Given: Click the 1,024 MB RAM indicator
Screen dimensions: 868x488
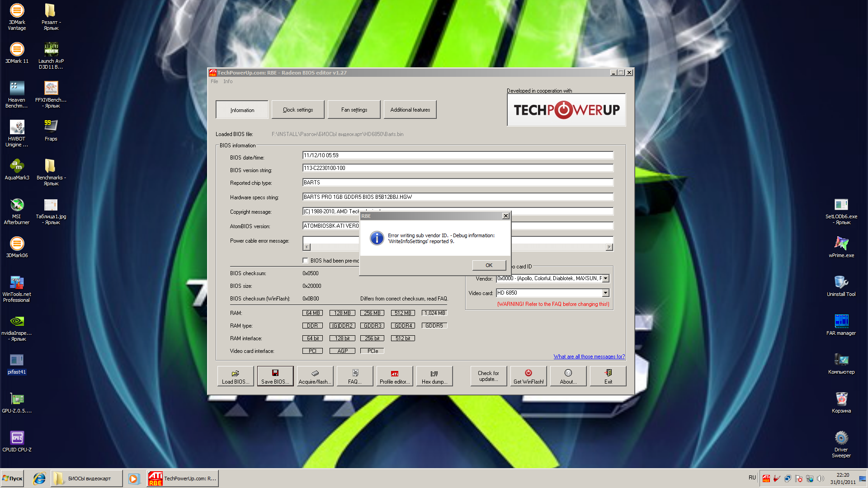Looking at the screenshot, I should (x=434, y=313).
